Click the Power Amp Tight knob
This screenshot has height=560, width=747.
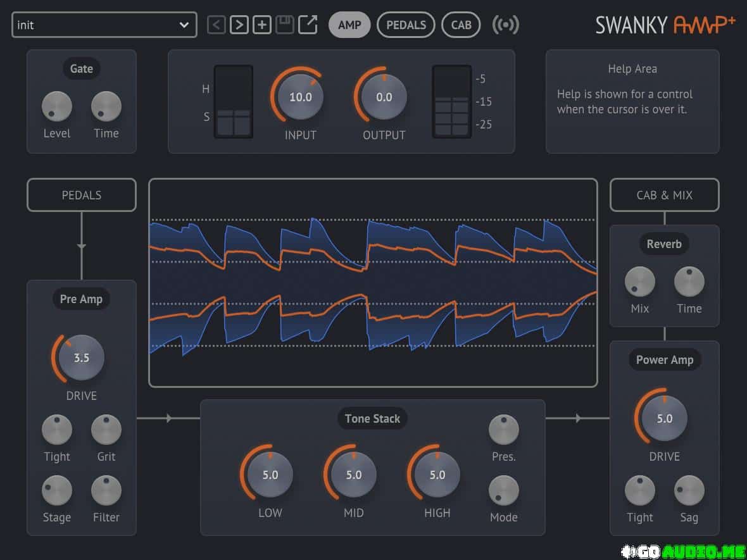point(640,490)
